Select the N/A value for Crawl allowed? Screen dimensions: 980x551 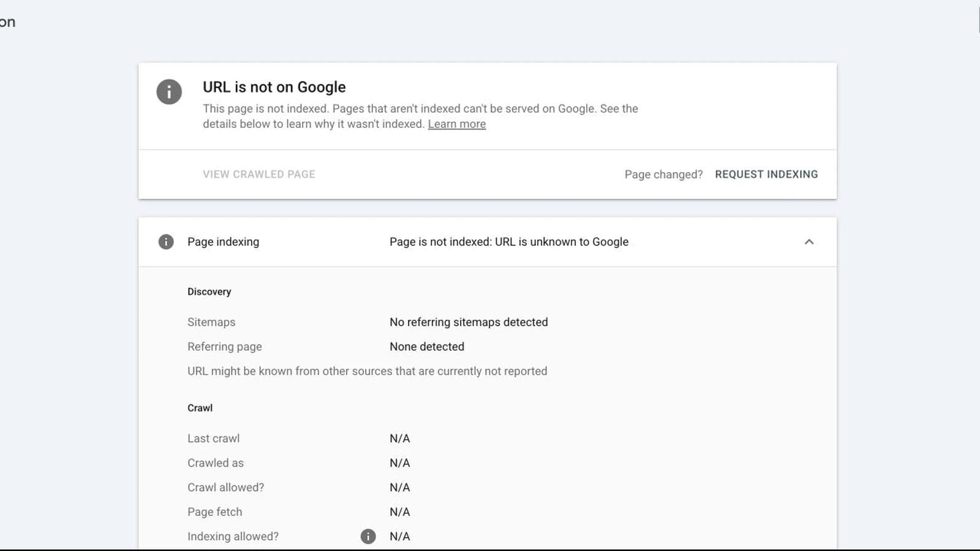coord(400,487)
